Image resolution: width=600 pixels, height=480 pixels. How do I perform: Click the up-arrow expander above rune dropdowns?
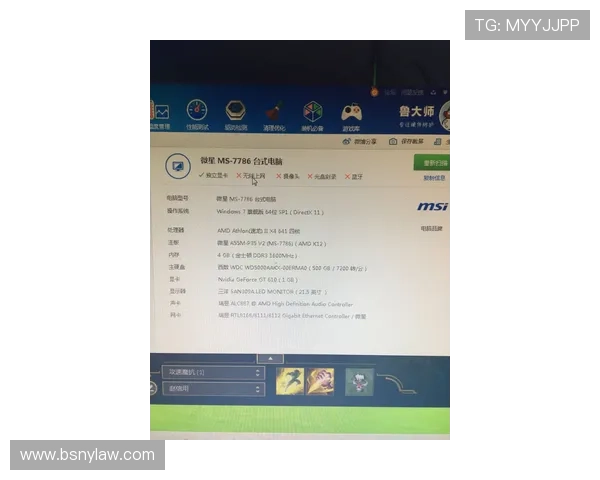pos(270,359)
